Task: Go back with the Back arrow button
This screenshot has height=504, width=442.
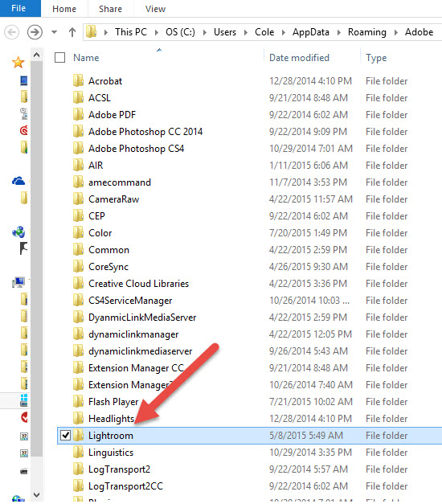Action: click(11, 32)
